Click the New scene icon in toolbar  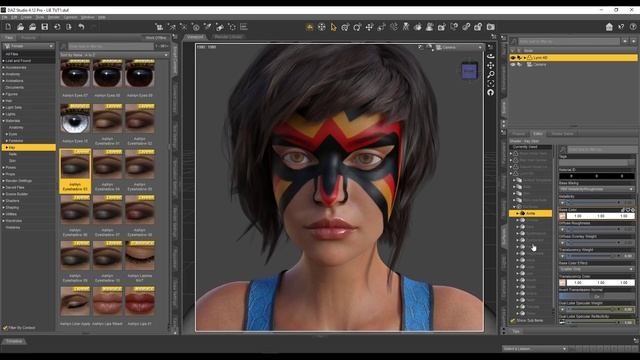click(x=8, y=27)
